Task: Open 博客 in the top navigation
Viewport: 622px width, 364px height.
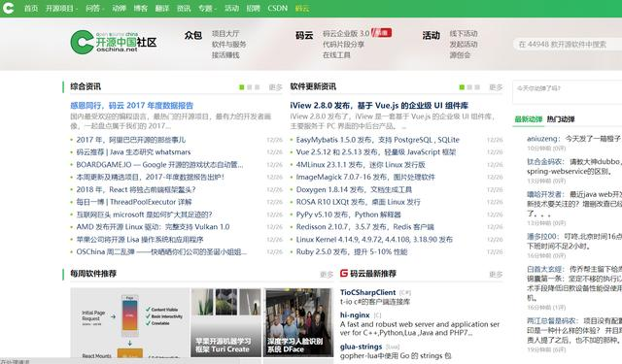Action: (x=140, y=8)
